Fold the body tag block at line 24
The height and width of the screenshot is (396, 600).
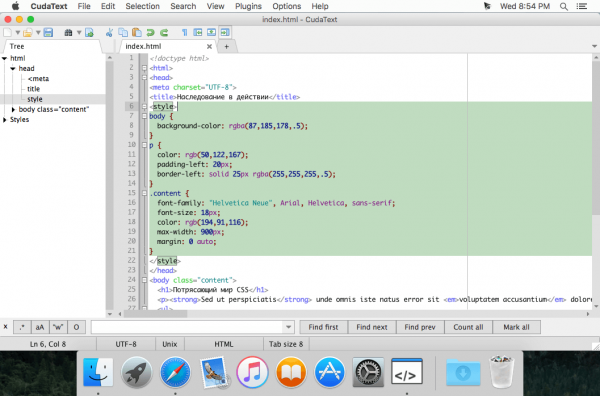144,280
